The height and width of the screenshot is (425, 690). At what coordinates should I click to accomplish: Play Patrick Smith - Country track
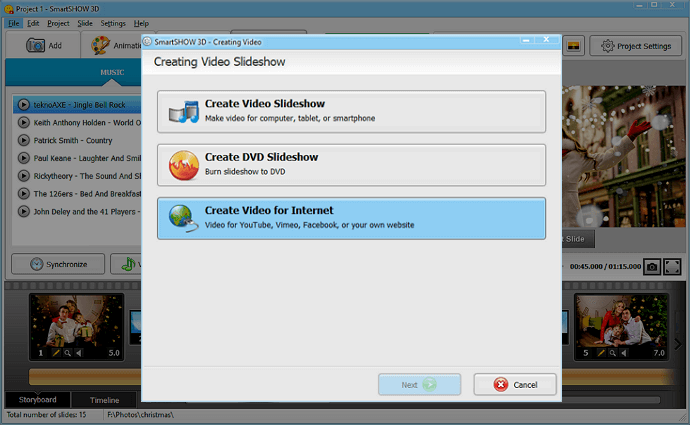point(24,140)
